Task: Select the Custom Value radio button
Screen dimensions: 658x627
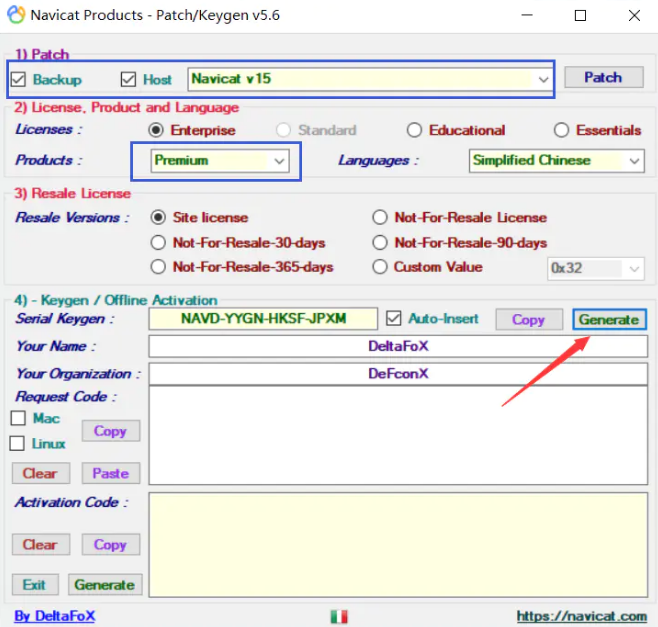Action: (x=380, y=267)
